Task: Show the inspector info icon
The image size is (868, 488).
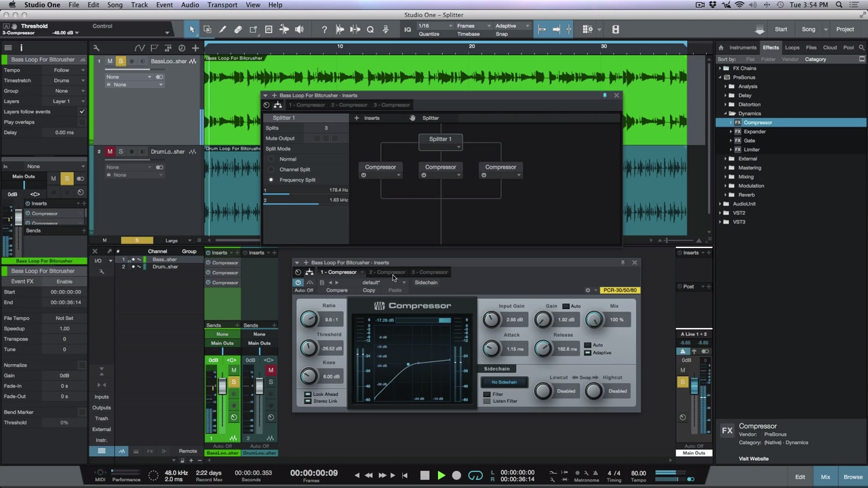Action: [21, 47]
